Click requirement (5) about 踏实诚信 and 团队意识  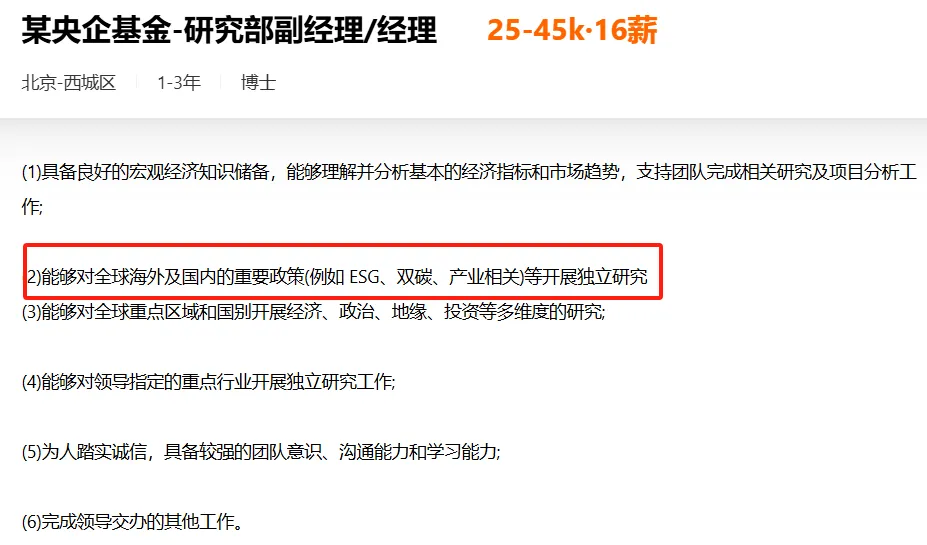tap(261, 452)
